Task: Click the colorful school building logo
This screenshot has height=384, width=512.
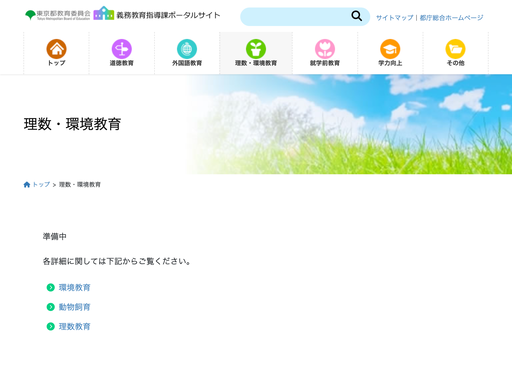Action: (104, 13)
